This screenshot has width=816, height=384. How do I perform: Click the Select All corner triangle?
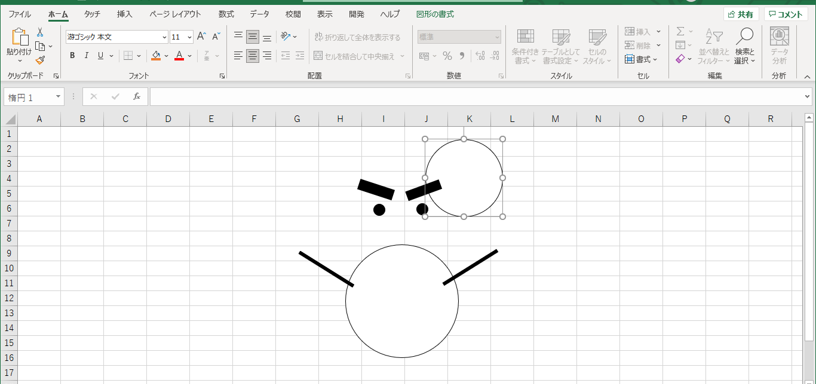point(10,119)
